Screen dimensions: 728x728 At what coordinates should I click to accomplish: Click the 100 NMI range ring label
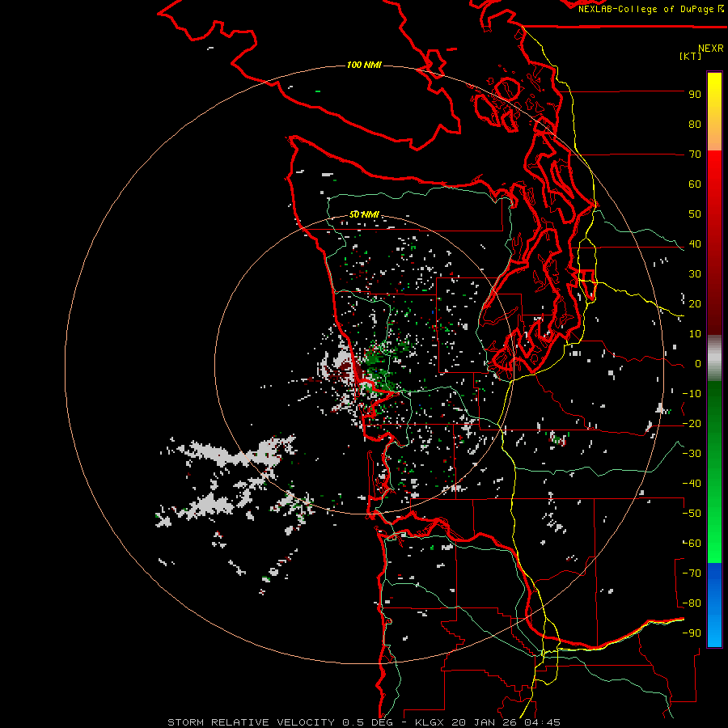coord(364,65)
